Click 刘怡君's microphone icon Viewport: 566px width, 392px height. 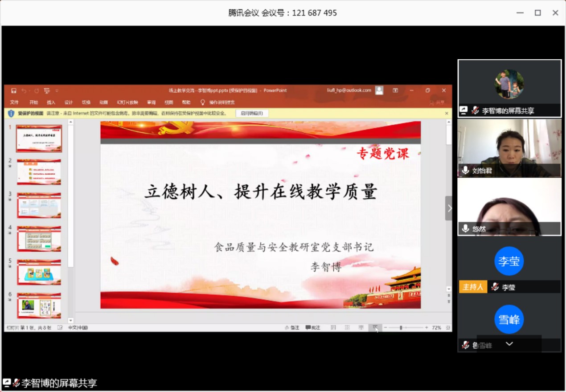[x=466, y=170]
